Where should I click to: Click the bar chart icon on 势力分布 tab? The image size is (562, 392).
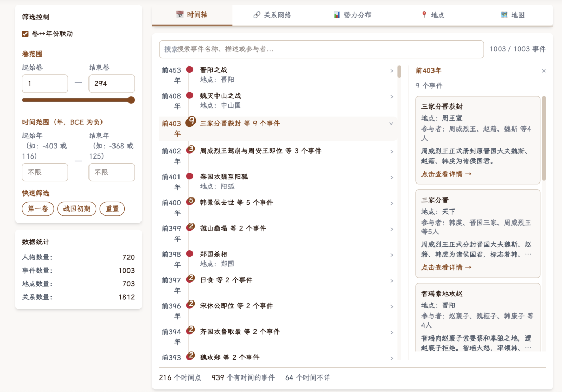[337, 15]
